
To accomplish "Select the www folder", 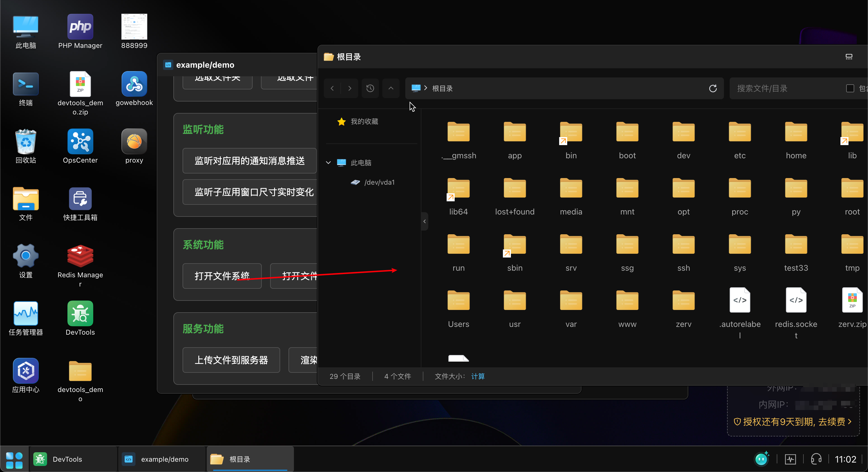I will [627, 309].
